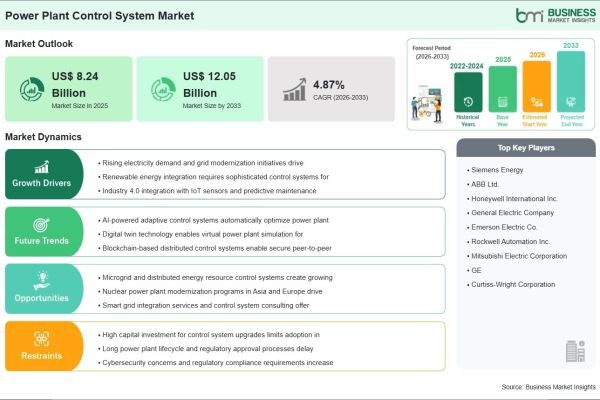
Task: Click ABB Ltd. in key players list
Action: [x=483, y=184]
